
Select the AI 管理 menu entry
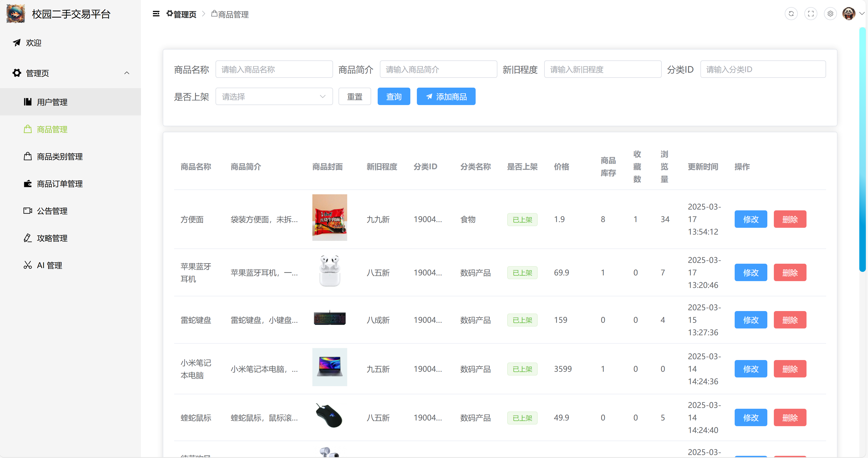[x=49, y=265]
